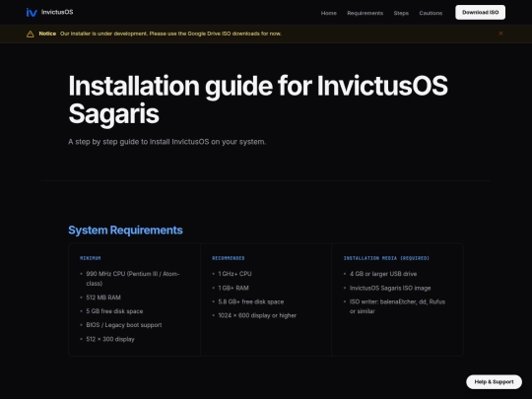Viewport: 532px width, 399px height.
Task: Click 5.8 GB+ free disk space item
Action: (x=251, y=301)
